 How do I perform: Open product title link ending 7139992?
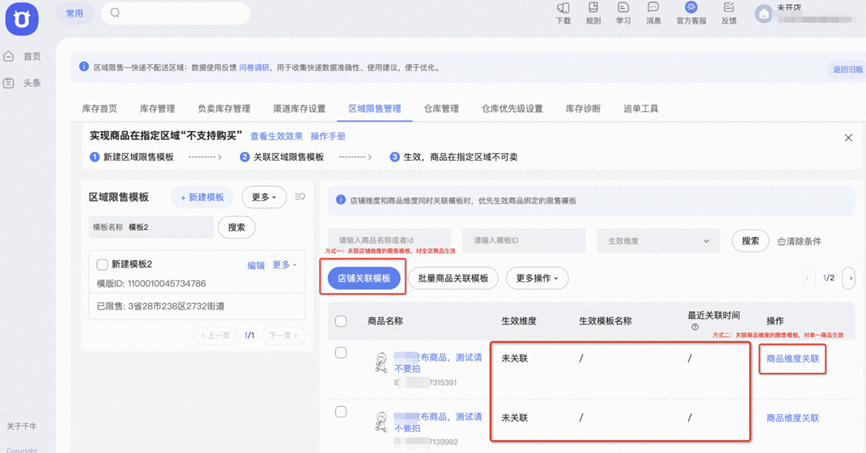pyautogui.click(x=437, y=423)
